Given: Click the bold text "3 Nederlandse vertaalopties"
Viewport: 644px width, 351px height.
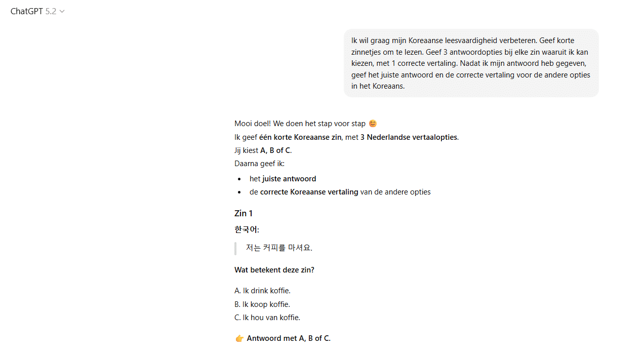Looking at the screenshot, I should [408, 137].
